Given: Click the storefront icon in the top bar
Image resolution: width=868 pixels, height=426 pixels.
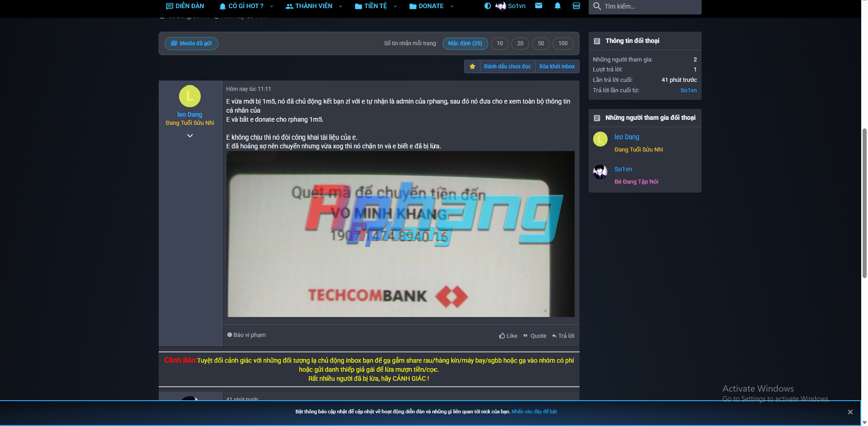Looking at the screenshot, I should pos(576,6).
